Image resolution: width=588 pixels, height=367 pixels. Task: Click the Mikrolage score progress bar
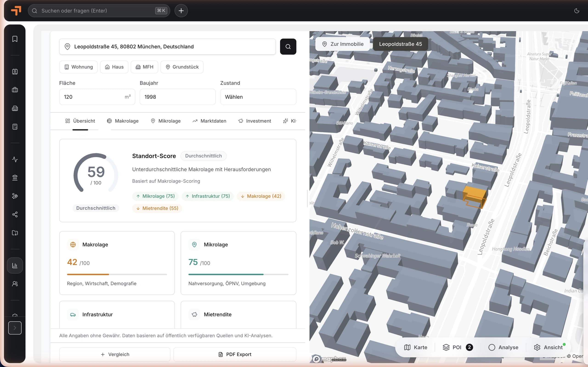click(238, 274)
